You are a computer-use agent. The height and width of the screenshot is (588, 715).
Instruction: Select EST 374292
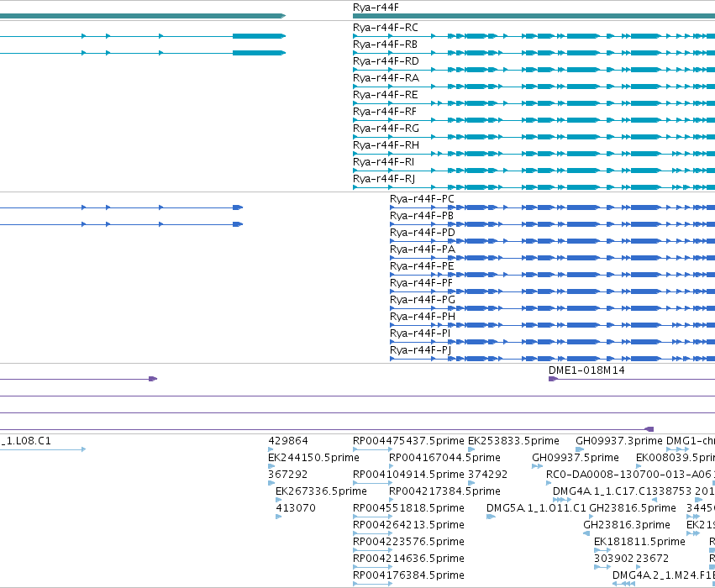tap(488, 475)
